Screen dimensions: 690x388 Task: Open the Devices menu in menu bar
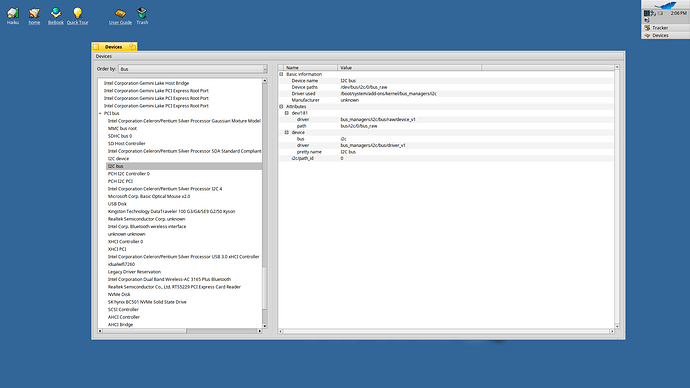click(104, 56)
